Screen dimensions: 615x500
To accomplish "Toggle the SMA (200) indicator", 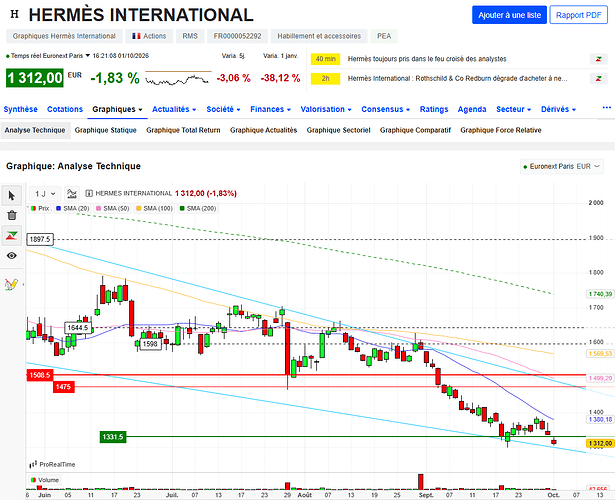I will tap(198, 208).
